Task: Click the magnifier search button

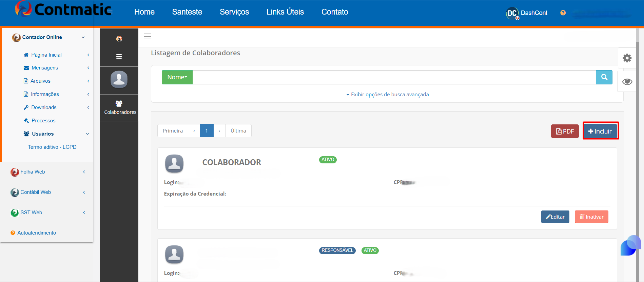Action: coord(604,77)
